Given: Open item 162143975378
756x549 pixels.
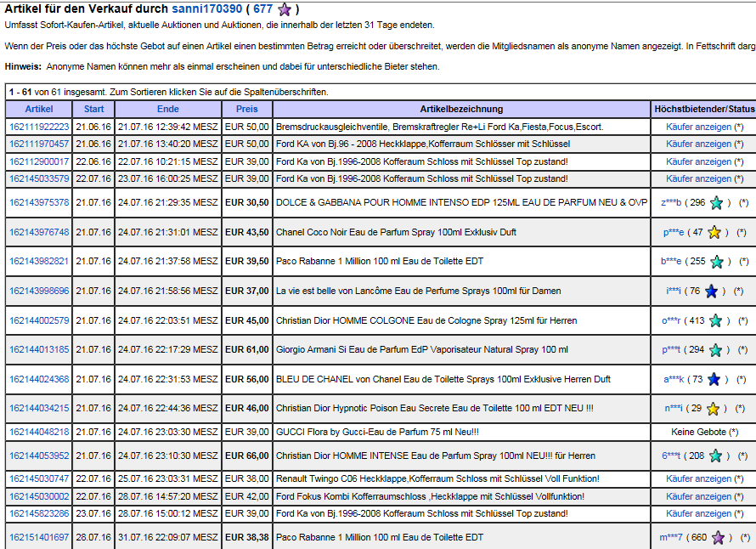Looking at the screenshot, I should click(39, 202).
